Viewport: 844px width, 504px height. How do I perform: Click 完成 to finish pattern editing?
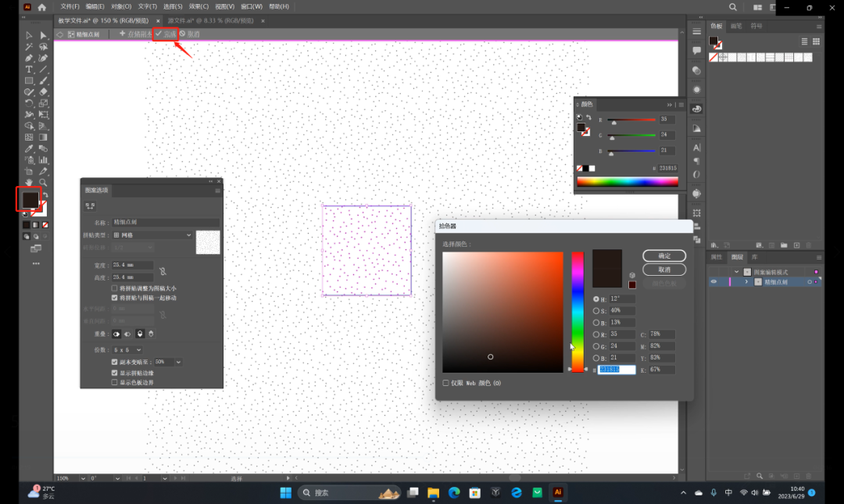[165, 34]
